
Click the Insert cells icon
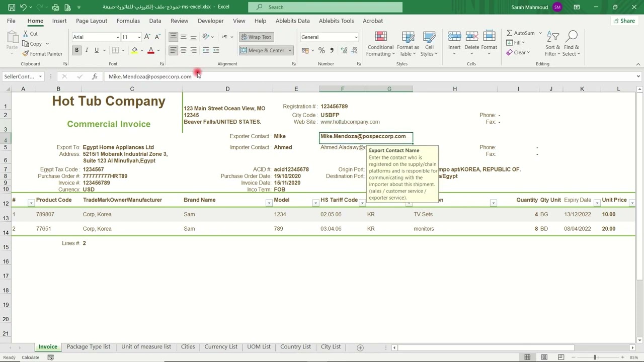pyautogui.click(x=454, y=37)
